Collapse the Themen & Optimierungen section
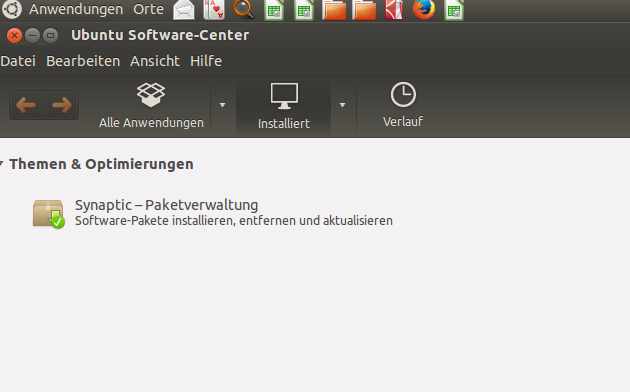 pos(2,163)
